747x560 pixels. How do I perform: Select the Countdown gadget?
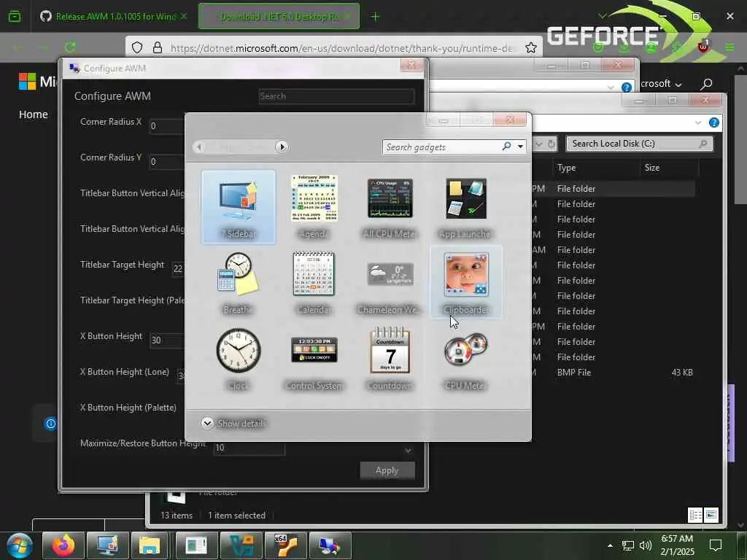pos(390,359)
